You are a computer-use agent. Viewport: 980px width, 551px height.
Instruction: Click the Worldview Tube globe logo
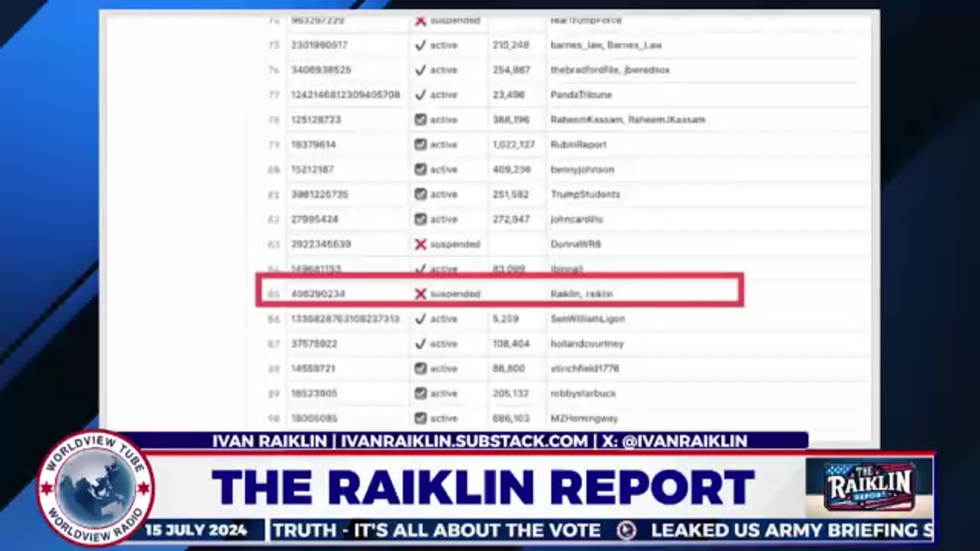tap(96, 488)
